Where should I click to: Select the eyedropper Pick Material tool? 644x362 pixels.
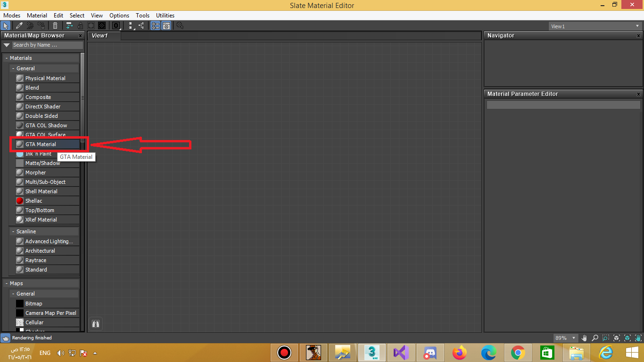tap(19, 26)
